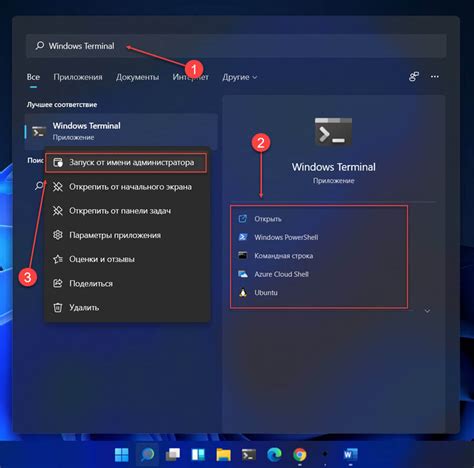Image resolution: width=474 pixels, height=468 pixels.
Task: Click Параметры приложения menu entry
Action: tap(127, 235)
